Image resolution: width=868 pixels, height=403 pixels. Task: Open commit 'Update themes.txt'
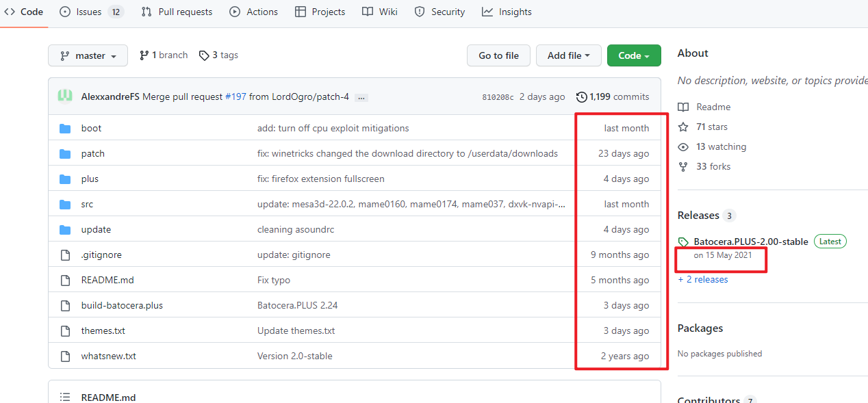[296, 330]
